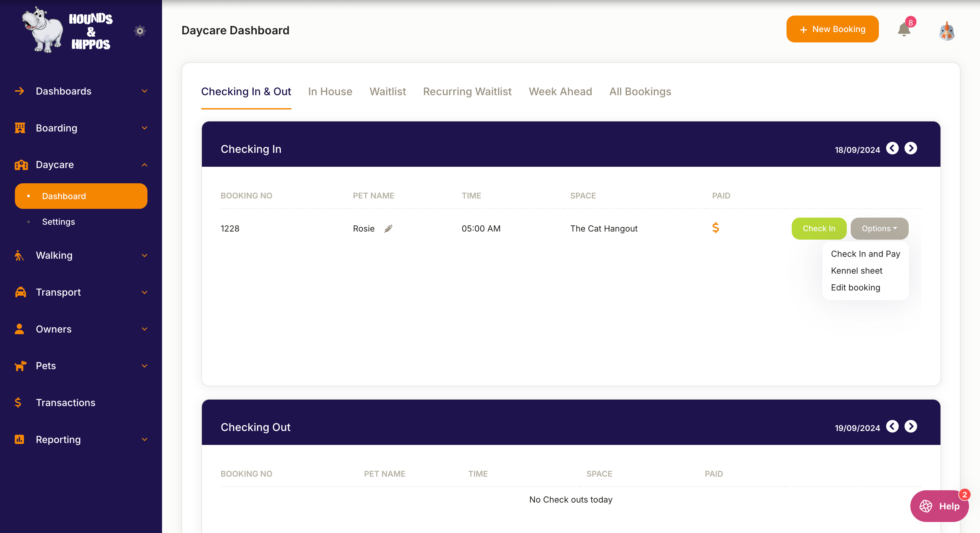
Task: Go to next day in Checking Out
Action: (911, 426)
